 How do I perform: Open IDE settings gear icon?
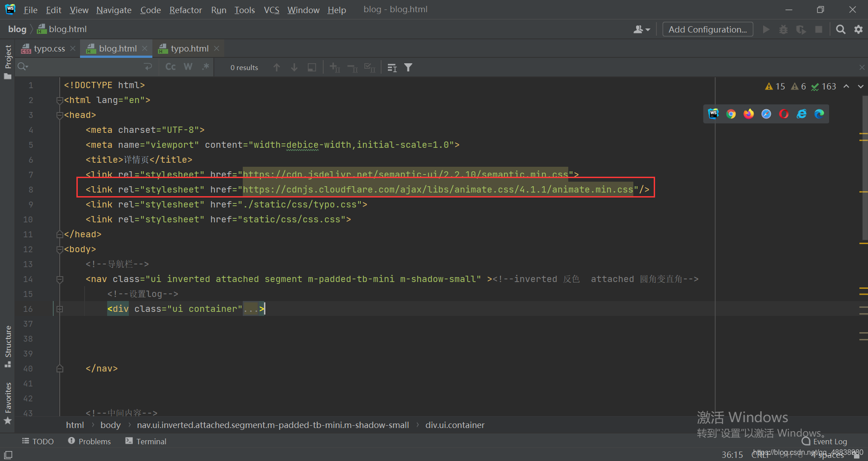pos(858,29)
